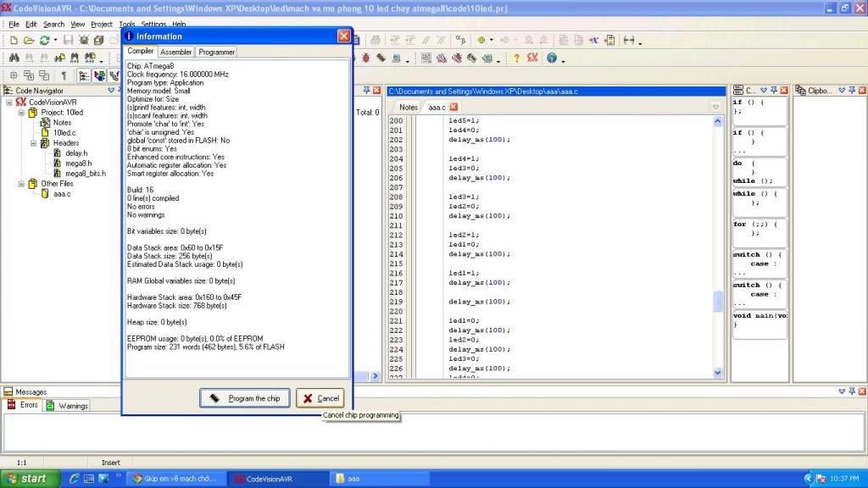Click editor scrollbar up arrow

[717, 121]
